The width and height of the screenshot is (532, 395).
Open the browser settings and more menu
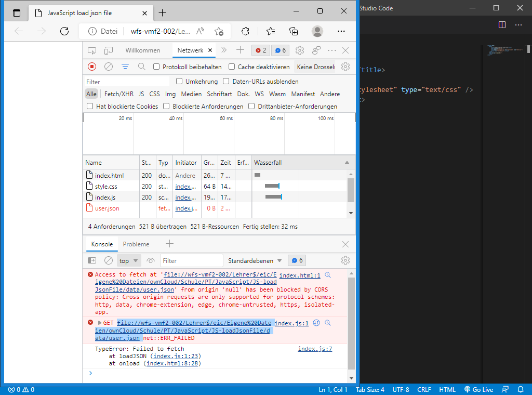point(341,31)
